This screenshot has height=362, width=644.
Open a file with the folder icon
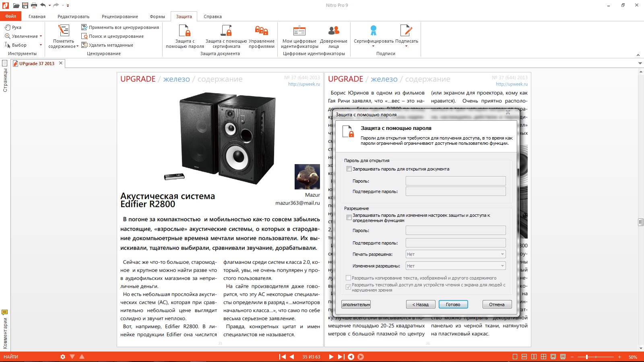(16, 6)
